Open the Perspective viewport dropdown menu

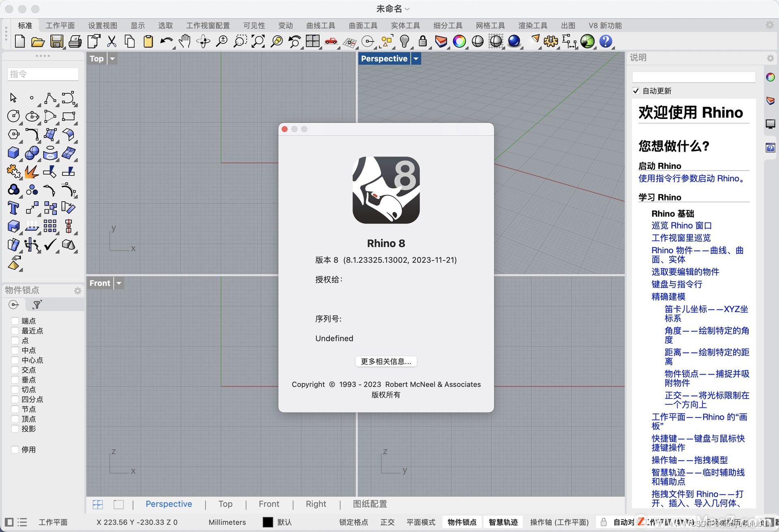tap(416, 59)
